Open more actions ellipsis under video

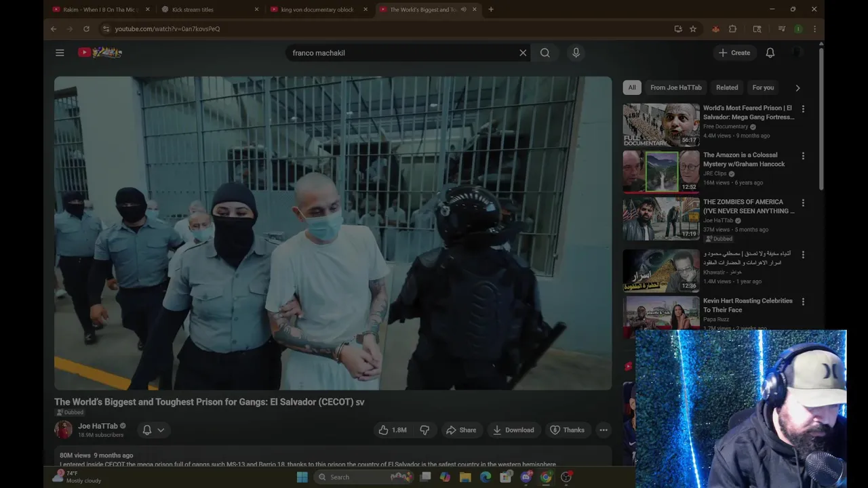click(x=604, y=430)
